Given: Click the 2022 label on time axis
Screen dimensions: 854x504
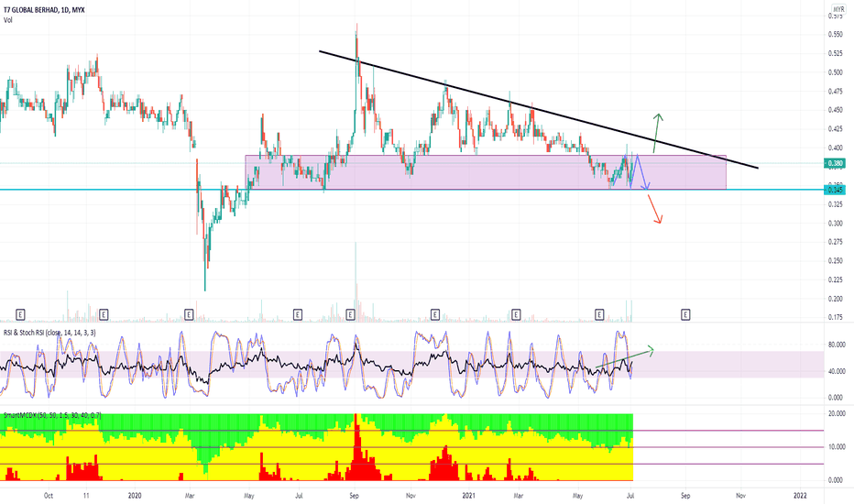Looking at the screenshot, I should point(800,495).
